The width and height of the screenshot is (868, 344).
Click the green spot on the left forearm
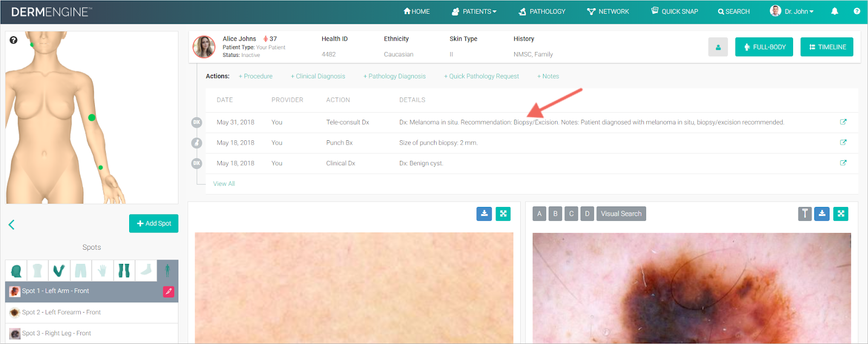(100, 167)
